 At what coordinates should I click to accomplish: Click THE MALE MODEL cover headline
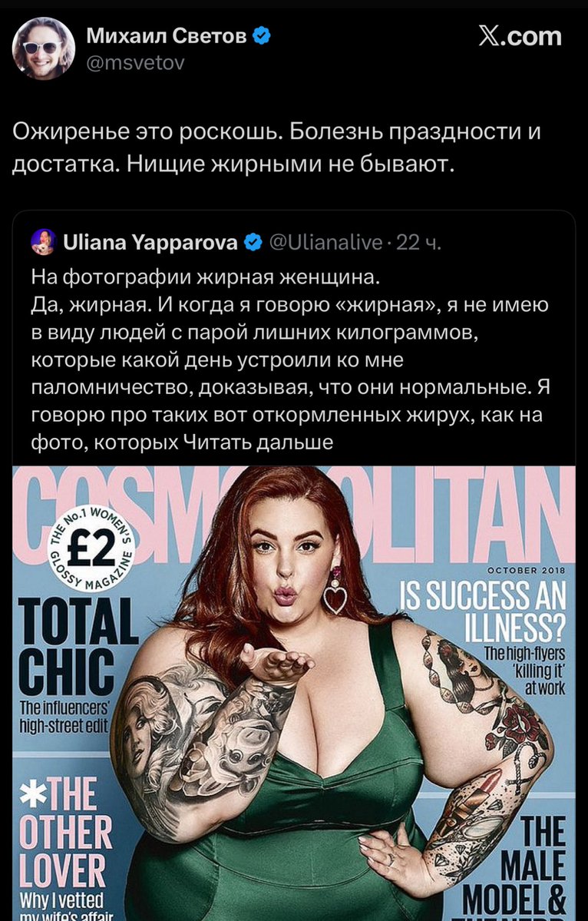point(513,863)
